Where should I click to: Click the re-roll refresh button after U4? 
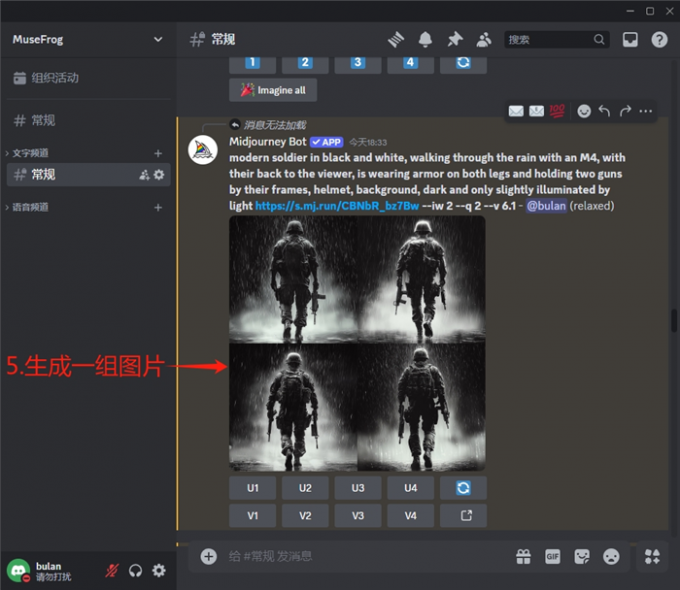(463, 488)
